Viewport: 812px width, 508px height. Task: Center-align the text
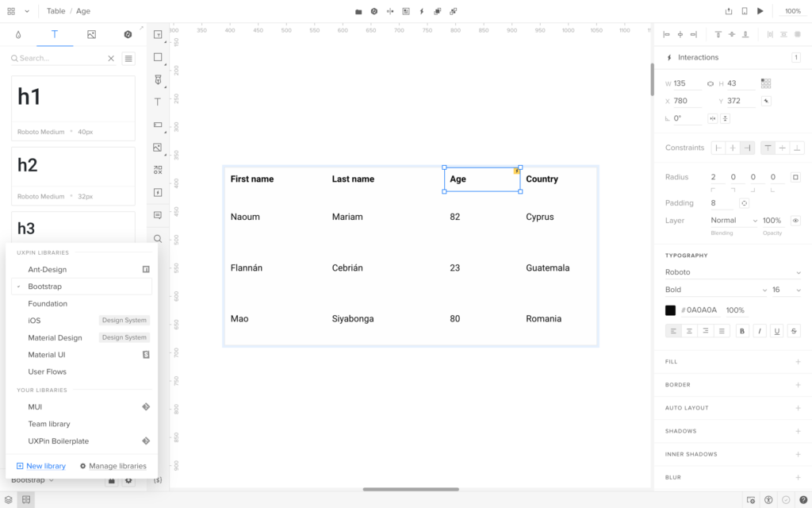coord(689,331)
